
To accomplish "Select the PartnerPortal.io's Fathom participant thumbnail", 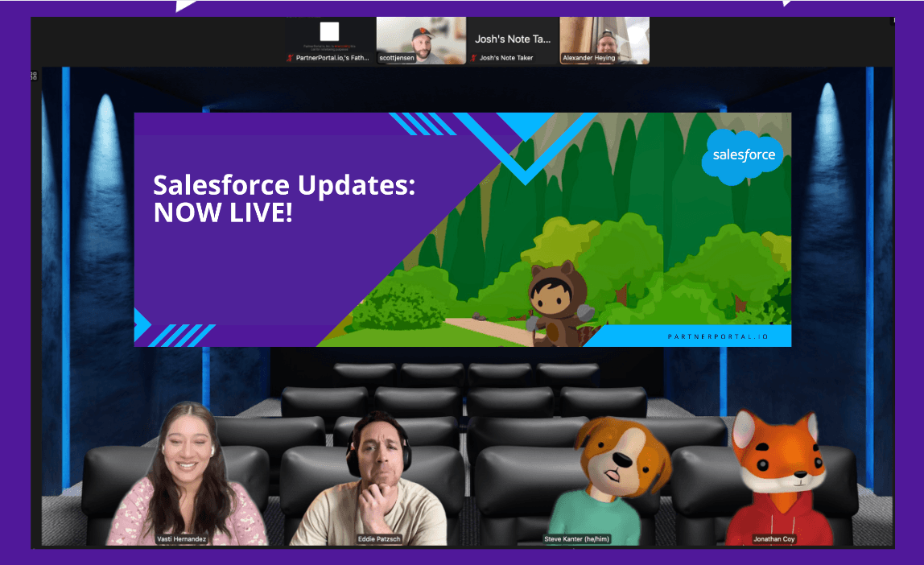I will pyautogui.click(x=331, y=40).
